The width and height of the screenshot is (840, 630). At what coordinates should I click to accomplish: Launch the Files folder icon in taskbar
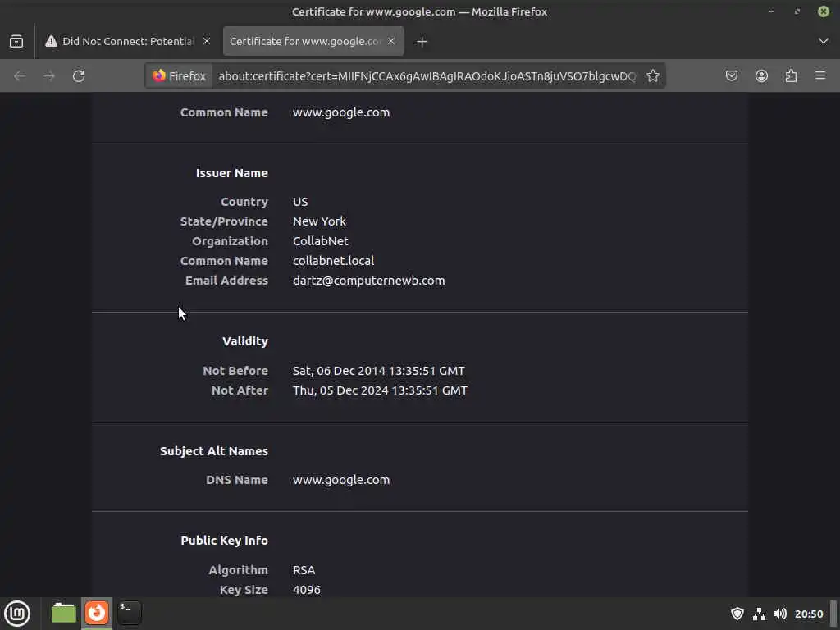pos(64,613)
